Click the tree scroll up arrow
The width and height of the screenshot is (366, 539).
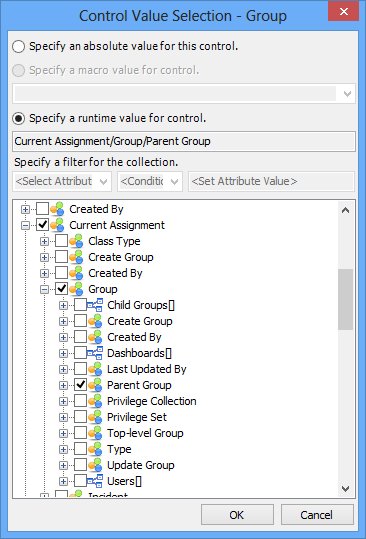[345, 210]
